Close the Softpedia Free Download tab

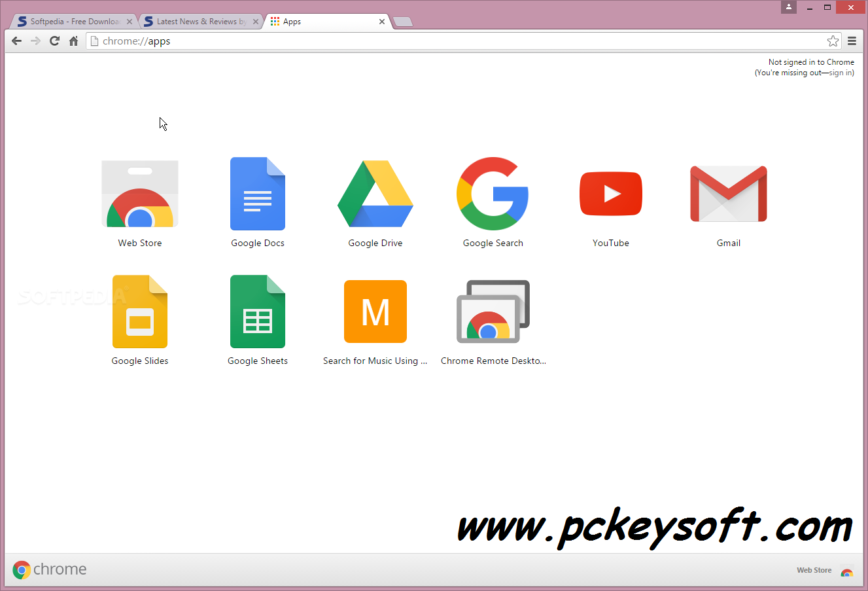[x=129, y=22]
